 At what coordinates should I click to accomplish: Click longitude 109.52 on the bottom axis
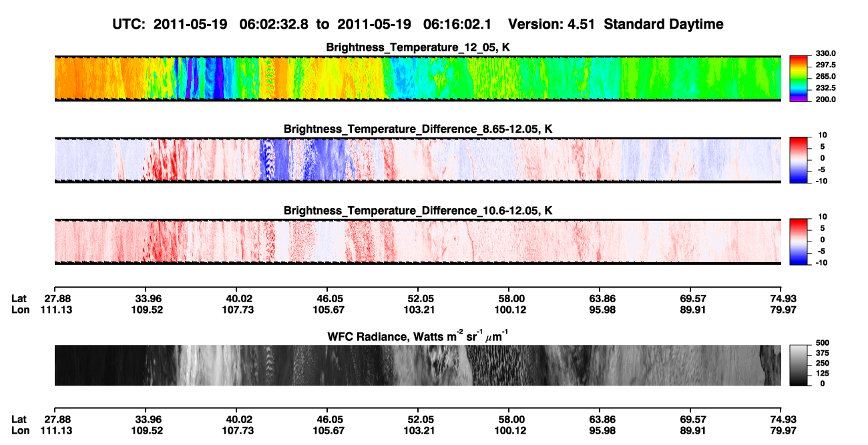point(149,430)
